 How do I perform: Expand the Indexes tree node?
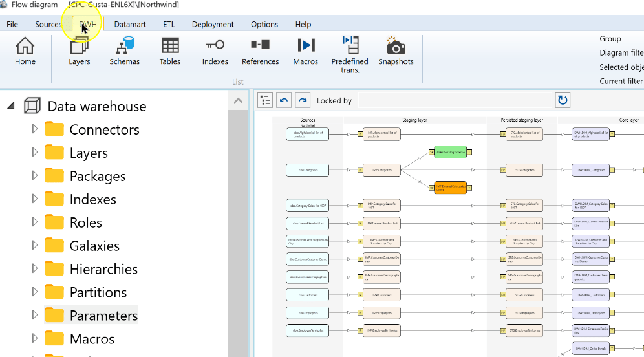(x=34, y=199)
